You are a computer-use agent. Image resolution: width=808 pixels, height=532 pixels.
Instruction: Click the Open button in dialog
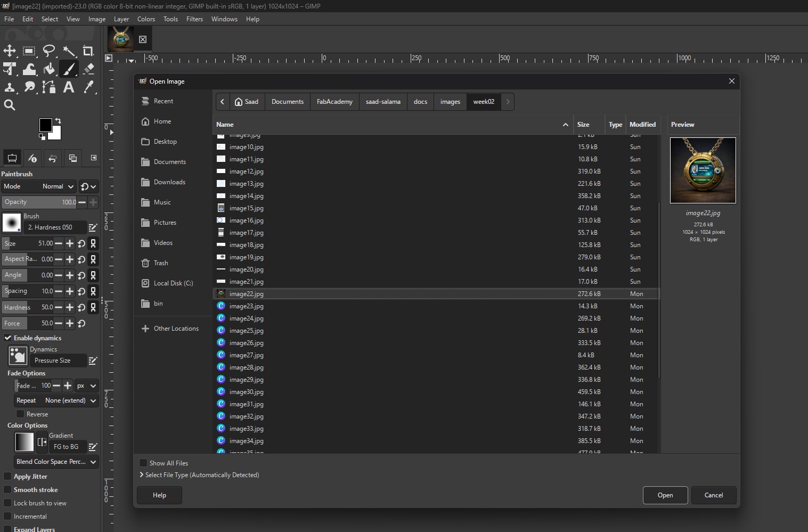point(665,495)
